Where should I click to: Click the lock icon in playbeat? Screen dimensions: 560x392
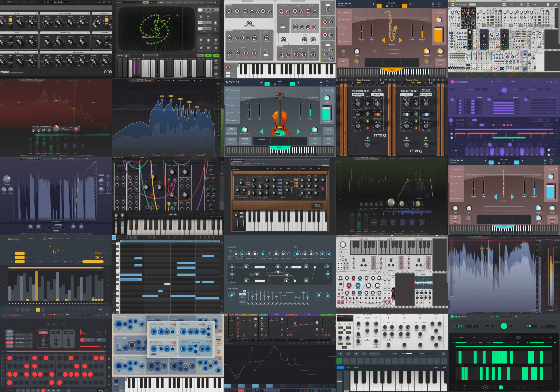pyautogui.click(x=48, y=324)
